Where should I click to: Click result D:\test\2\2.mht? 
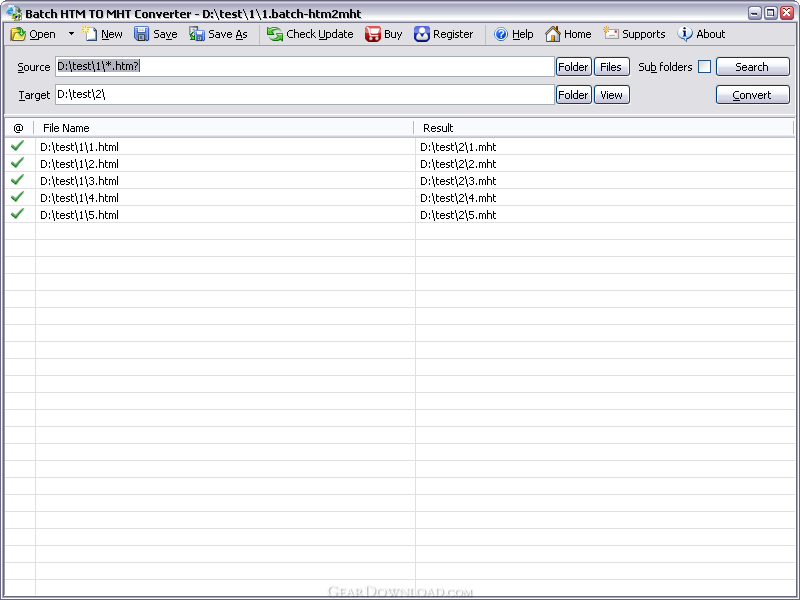458,164
